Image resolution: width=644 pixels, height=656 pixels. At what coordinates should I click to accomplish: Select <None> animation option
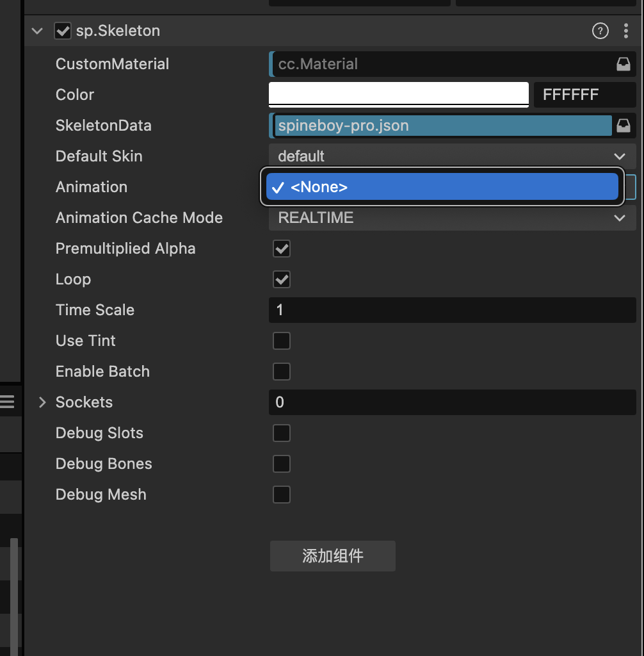coord(442,187)
